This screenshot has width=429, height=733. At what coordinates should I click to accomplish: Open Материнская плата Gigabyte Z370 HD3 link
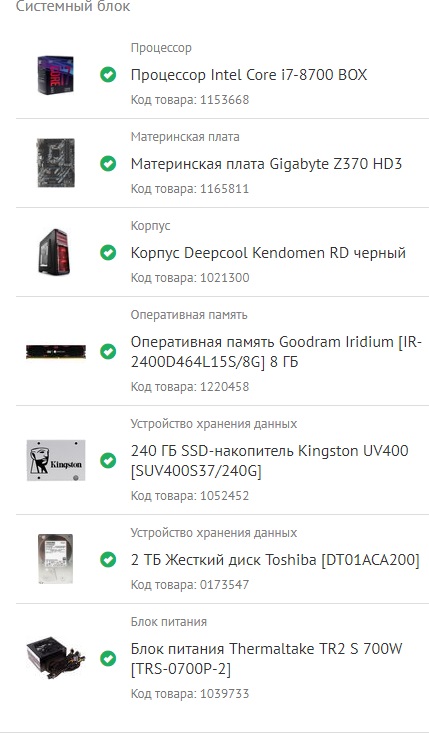[266, 164]
